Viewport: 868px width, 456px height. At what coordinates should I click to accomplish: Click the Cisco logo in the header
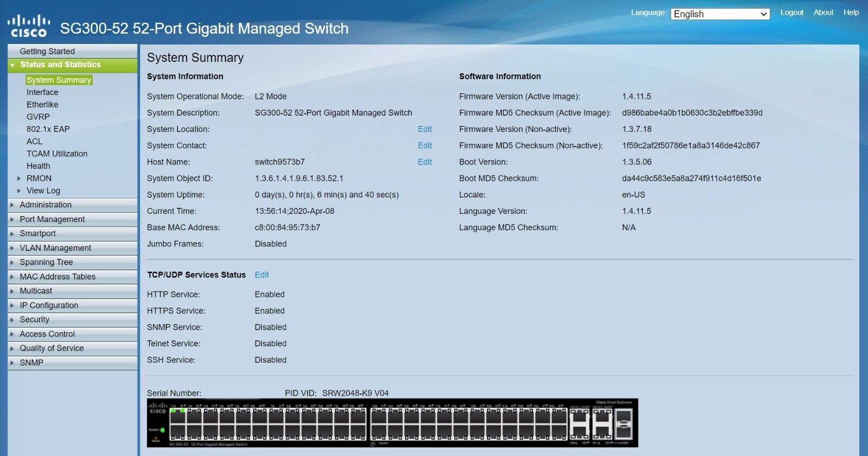pos(29,27)
